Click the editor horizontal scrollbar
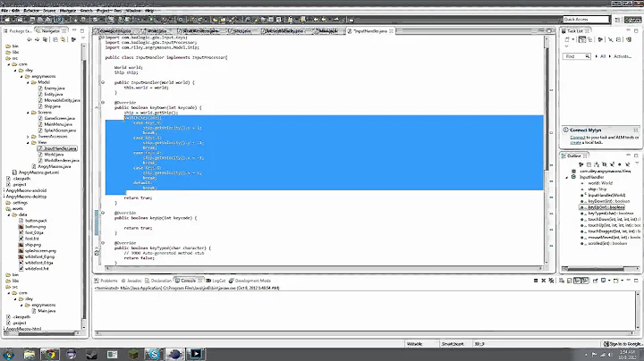Image resolution: width=644 pixels, height=361 pixels. point(325,268)
